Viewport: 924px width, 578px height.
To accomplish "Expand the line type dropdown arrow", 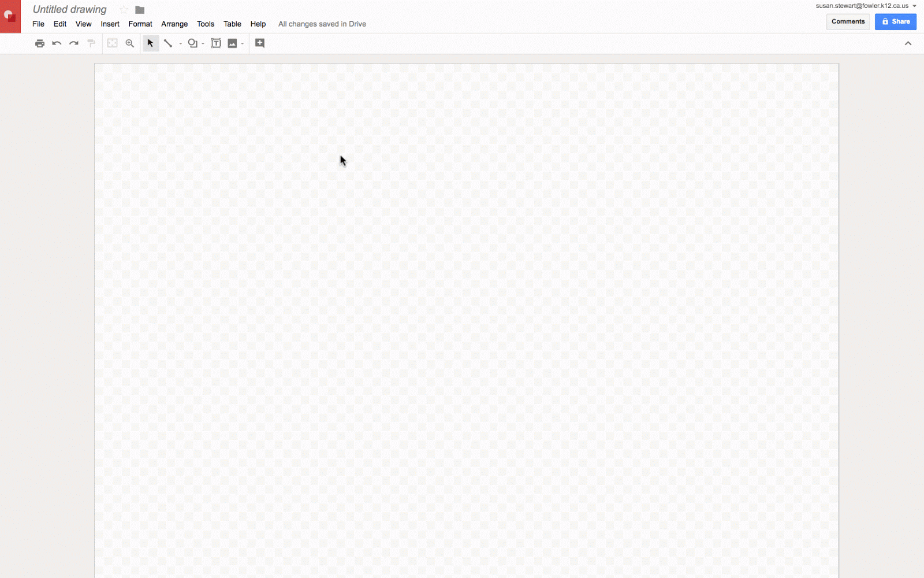I will click(x=180, y=44).
